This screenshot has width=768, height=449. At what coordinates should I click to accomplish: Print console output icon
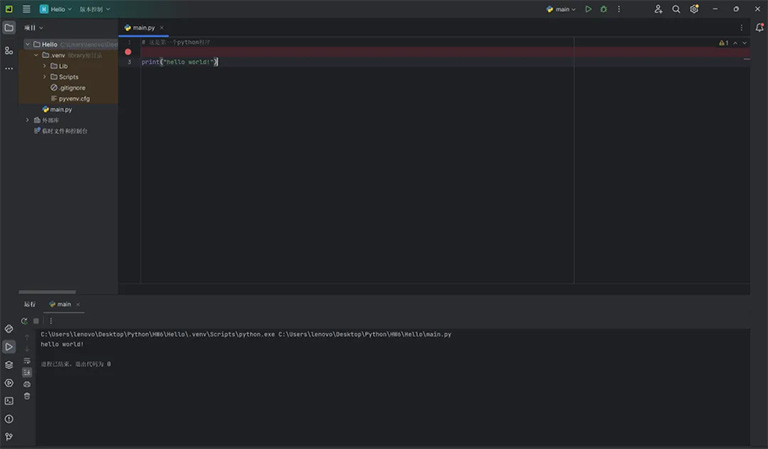(x=27, y=384)
